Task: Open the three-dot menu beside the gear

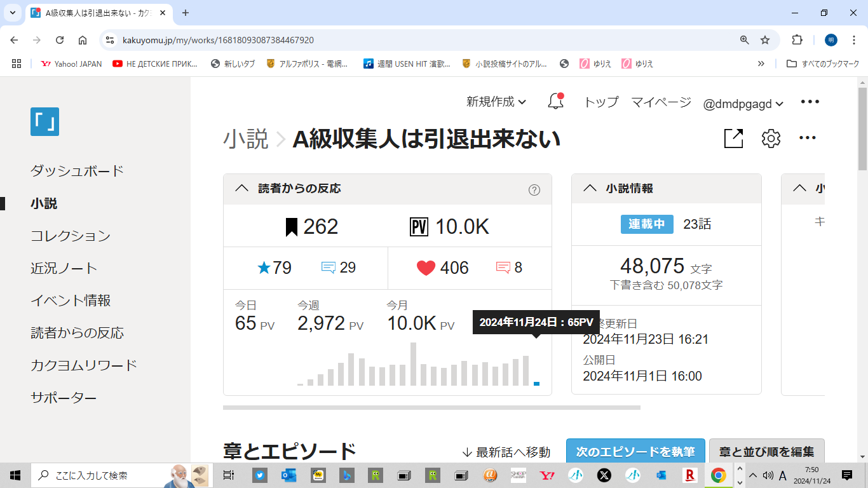Action: (x=807, y=139)
